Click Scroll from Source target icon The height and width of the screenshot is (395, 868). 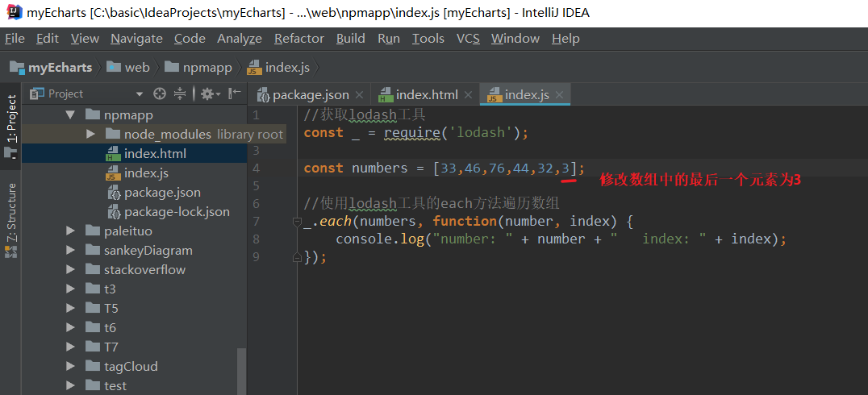coord(160,94)
